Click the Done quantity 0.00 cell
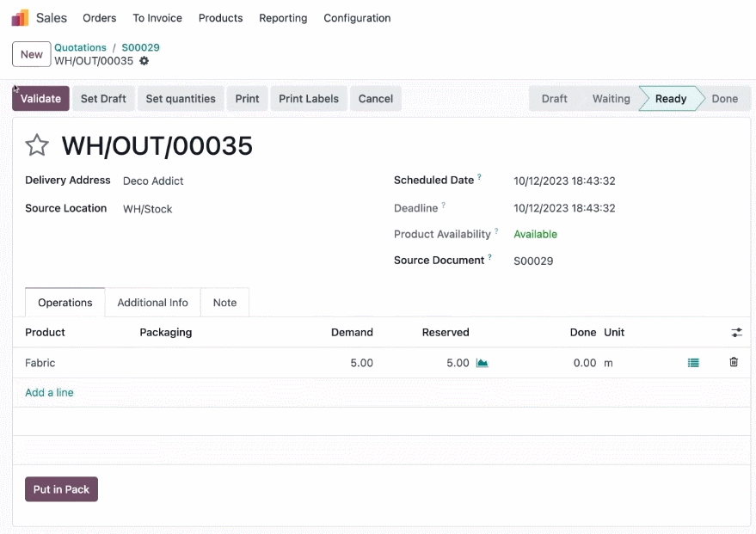Viewport: 756px width, 534px height. point(584,362)
